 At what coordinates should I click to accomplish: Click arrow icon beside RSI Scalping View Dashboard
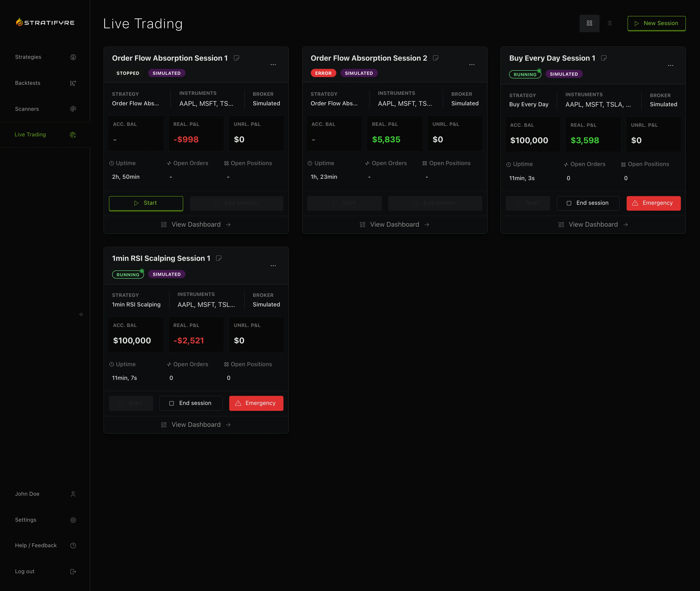(228, 425)
